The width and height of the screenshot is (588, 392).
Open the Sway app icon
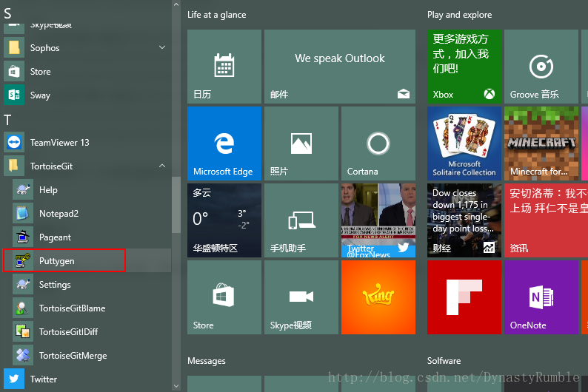14,95
